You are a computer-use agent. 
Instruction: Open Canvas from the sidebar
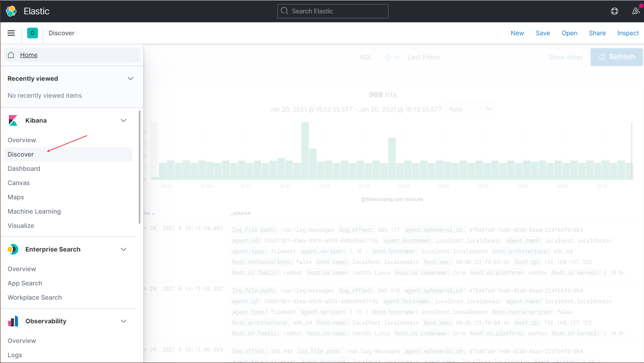[x=19, y=183]
